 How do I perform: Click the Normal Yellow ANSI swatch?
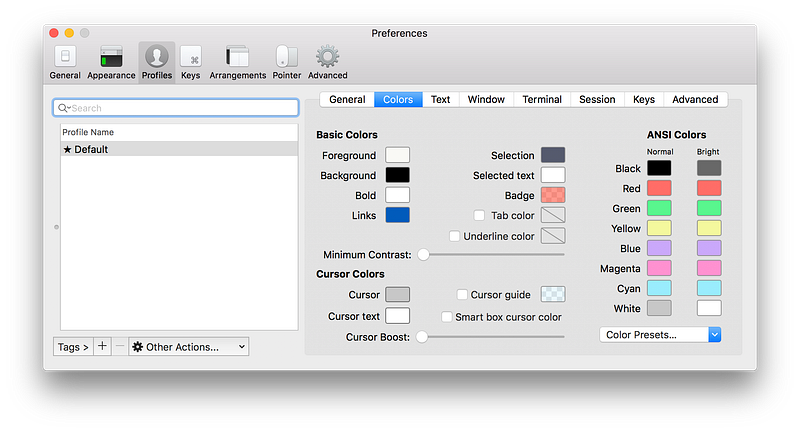(x=659, y=228)
